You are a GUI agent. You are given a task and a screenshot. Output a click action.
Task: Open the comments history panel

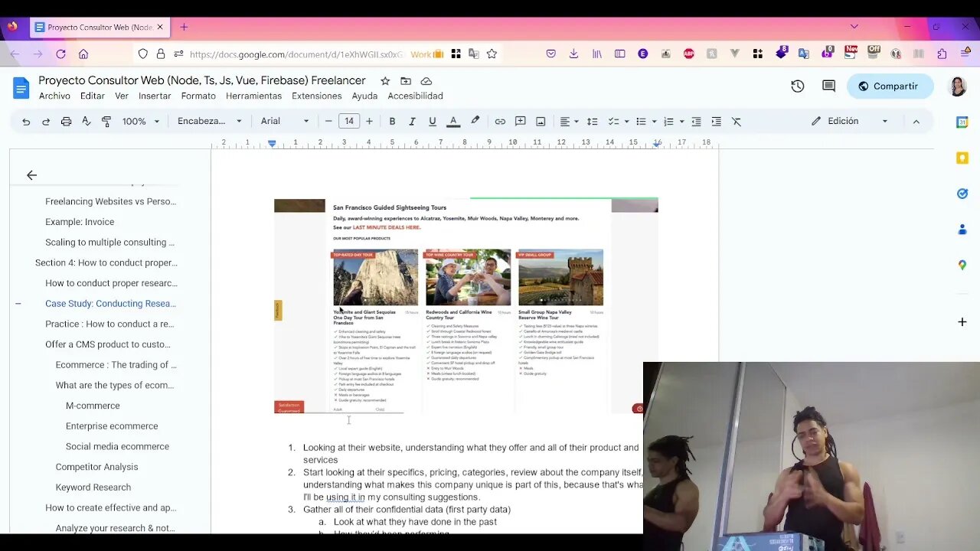tap(828, 86)
